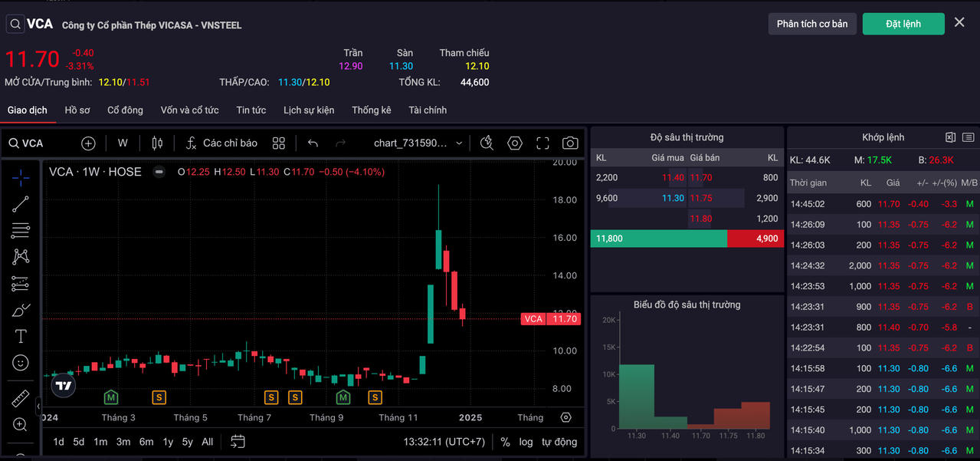The image size is (980, 461).
Task: Toggle the log scale option
Action: (x=526, y=442)
